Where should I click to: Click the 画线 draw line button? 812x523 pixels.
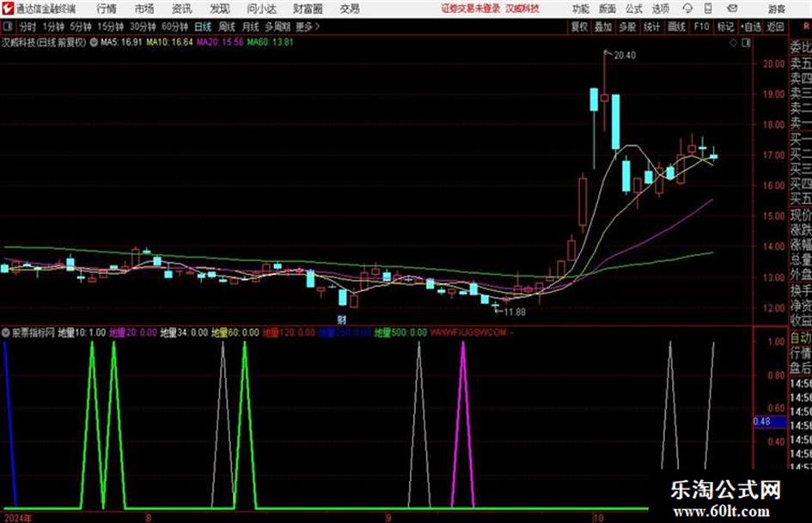click(x=676, y=27)
